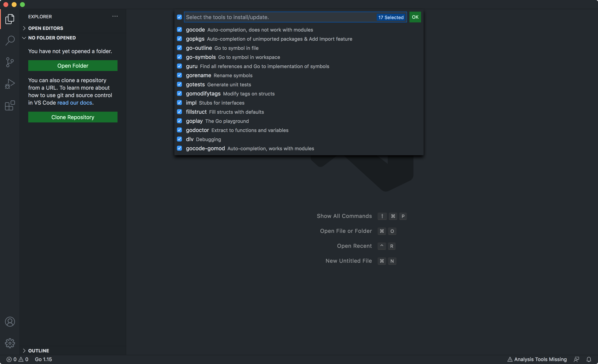This screenshot has height=364, width=598.
Task: Open the Source Control view
Action: click(x=10, y=62)
